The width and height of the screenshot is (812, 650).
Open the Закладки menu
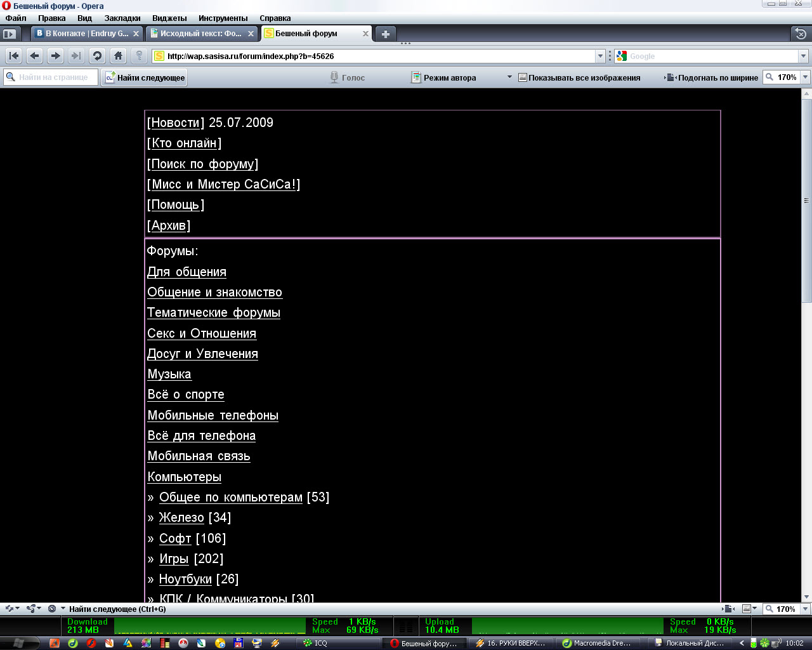click(x=122, y=18)
